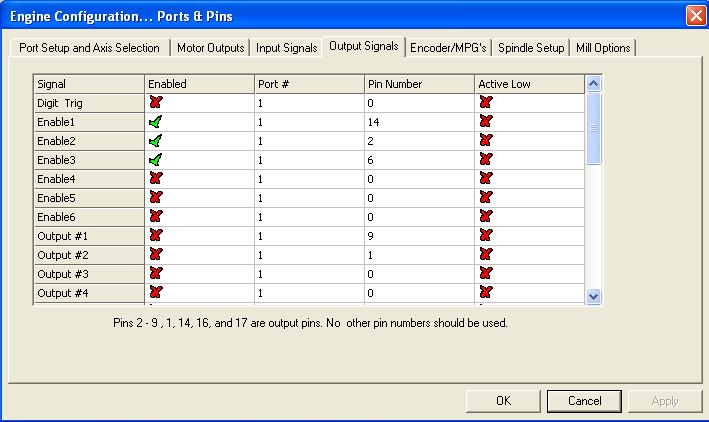Viewport: 709px width, 422px height.
Task: Enable the Enable4 signal red X
Action: point(155,179)
